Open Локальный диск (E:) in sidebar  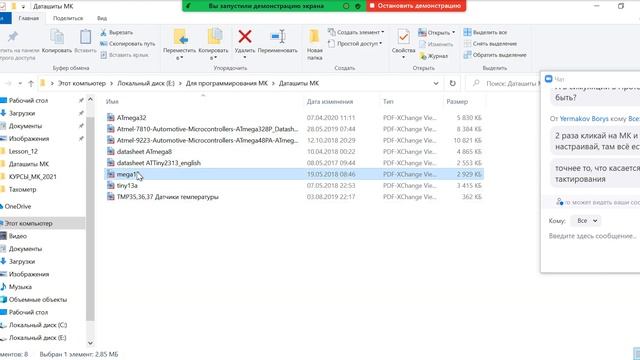(37, 338)
